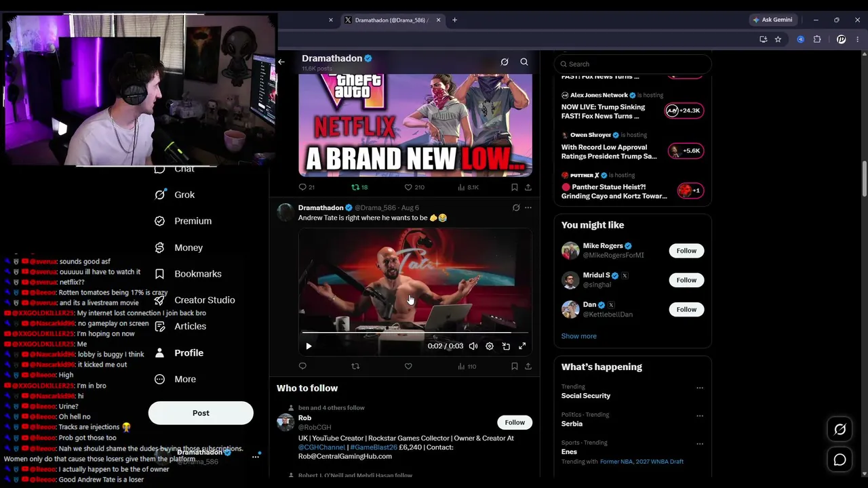This screenshot has height=488, width=868.
Task: Open the Enes trending topic
Action: pyautogui.click(x=569, y=452)
